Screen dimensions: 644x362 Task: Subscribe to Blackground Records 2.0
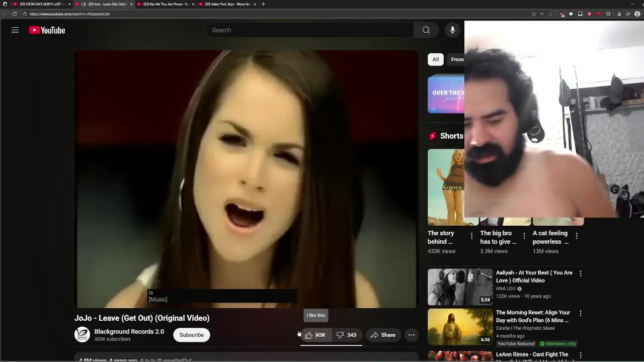[x=192, y=335]
